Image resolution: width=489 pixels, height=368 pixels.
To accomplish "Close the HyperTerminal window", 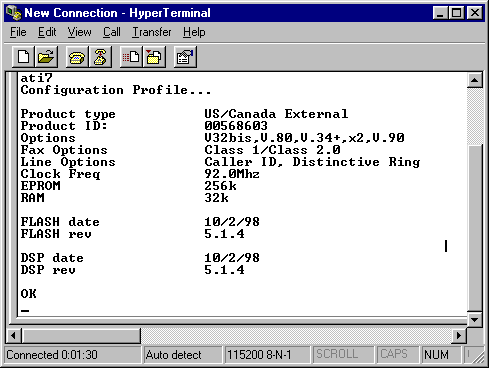I will [x=475, y=13].
